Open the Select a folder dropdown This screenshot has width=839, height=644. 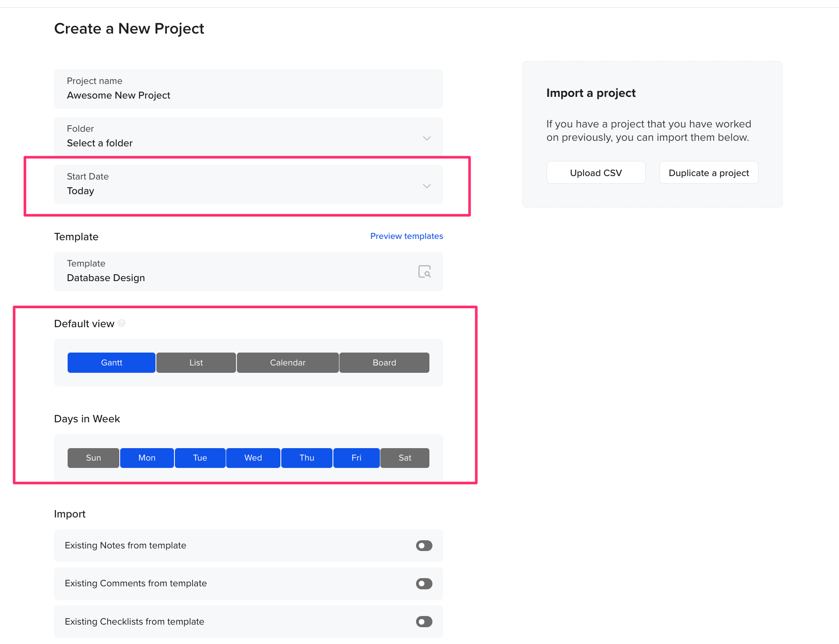pos(248,137)
